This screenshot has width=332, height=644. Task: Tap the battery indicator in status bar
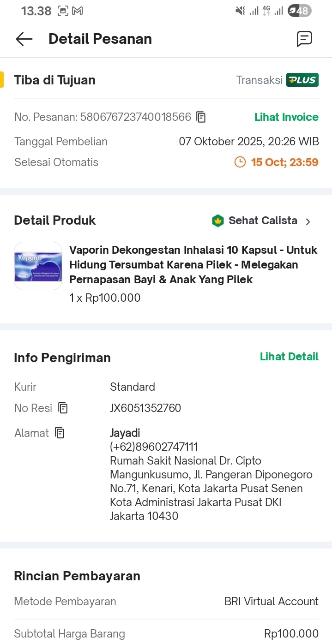(299, 11)
